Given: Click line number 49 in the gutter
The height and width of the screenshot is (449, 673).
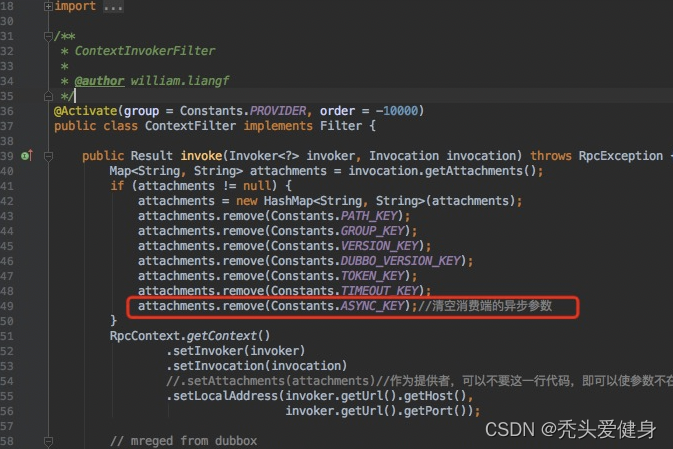Looking at the screenshot, I should [x=9, y=306].
